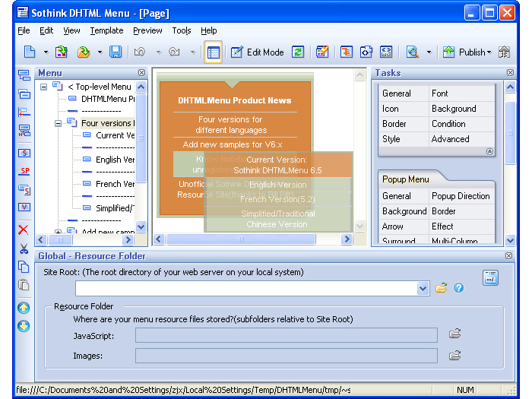This screenshot has width=532, height=399.
Task: Click the preview horizontal scrollbar thumb
Action: (x=241, y=239)
